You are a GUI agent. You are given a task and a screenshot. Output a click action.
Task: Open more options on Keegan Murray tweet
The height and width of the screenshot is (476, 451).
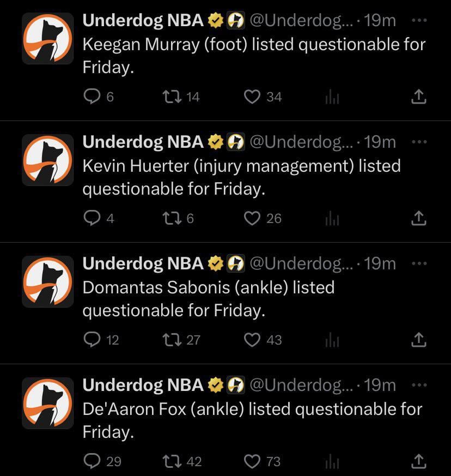click(x=418, y=21)
